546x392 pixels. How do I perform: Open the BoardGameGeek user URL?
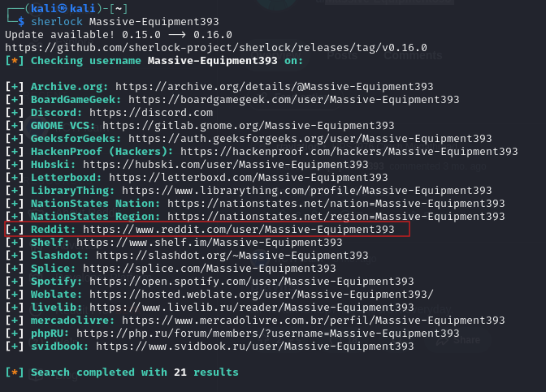pyautogui.click(x=294, y=100)
